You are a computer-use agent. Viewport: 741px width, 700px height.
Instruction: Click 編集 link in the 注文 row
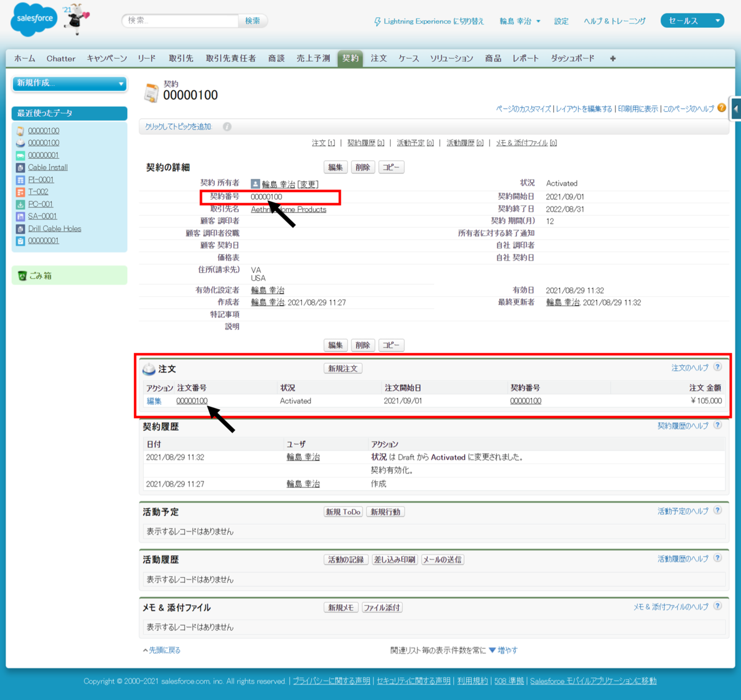pos(154,401)
